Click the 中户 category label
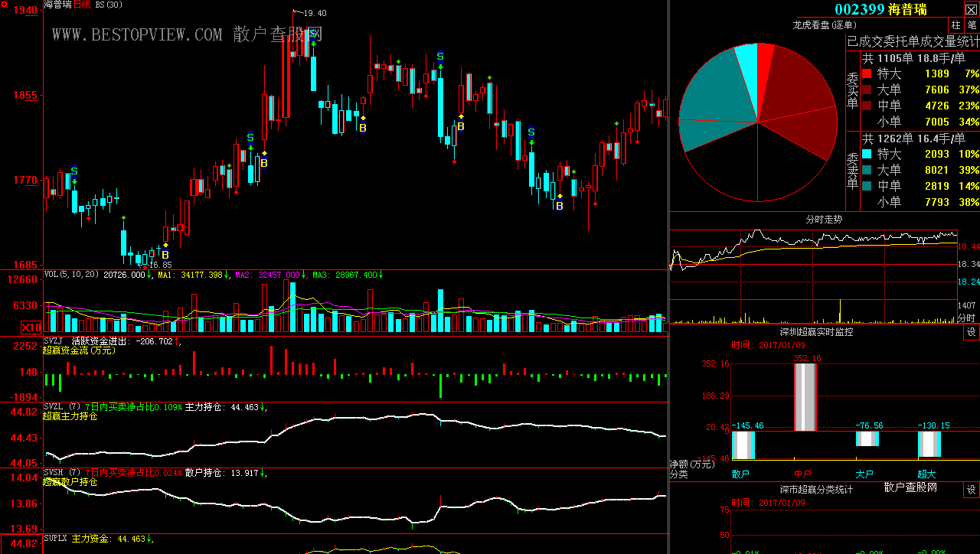Viewport: 980px width, 554px height. point(802,474)
